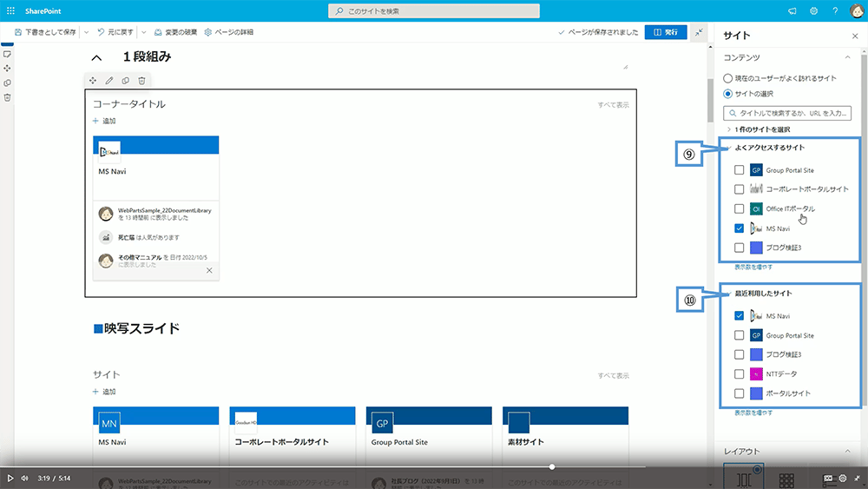Check the NTTデータ site checkbox
The image size is (868, 489).
click(x=739, y=374)
